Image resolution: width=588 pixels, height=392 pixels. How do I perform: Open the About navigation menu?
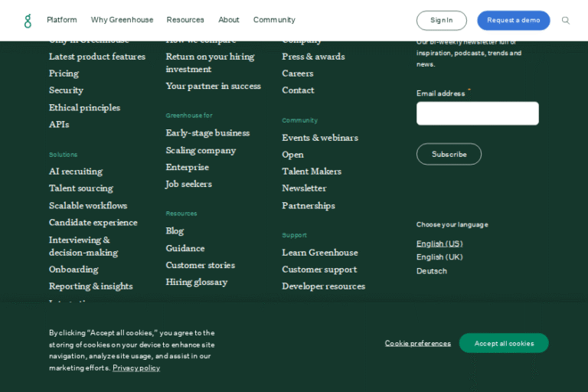(228, 20)
